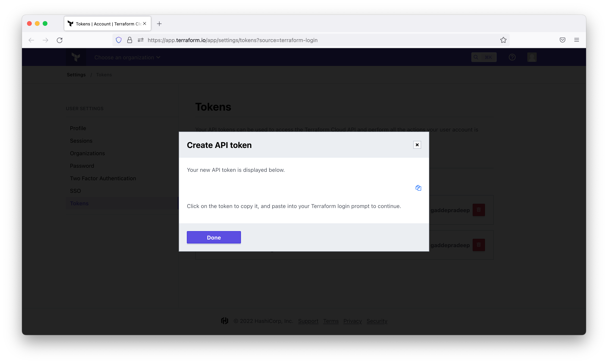Close the Tokens browser tab
The image size is (608, 364).
145,23
